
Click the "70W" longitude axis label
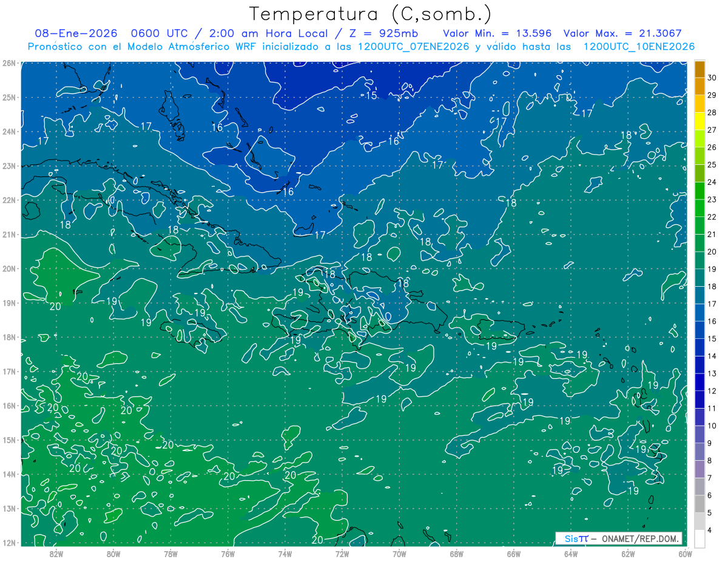pyautogui.click(x=399, y=554)
